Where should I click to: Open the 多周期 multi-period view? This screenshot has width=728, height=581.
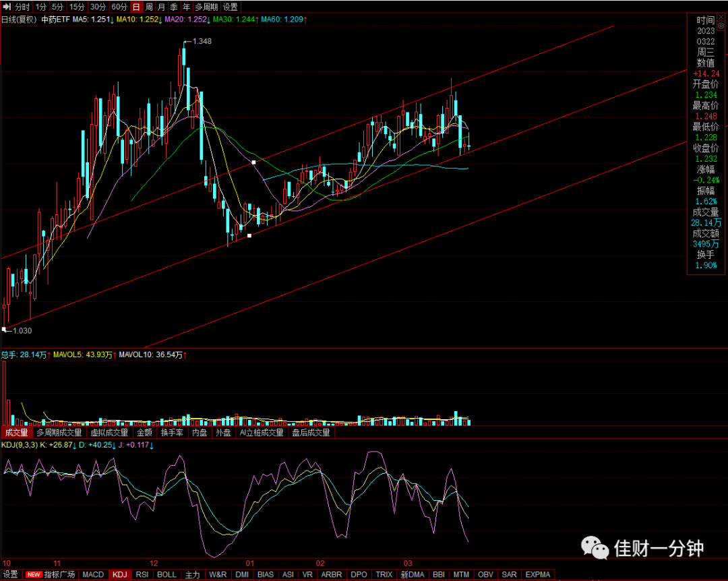point(206,7)
